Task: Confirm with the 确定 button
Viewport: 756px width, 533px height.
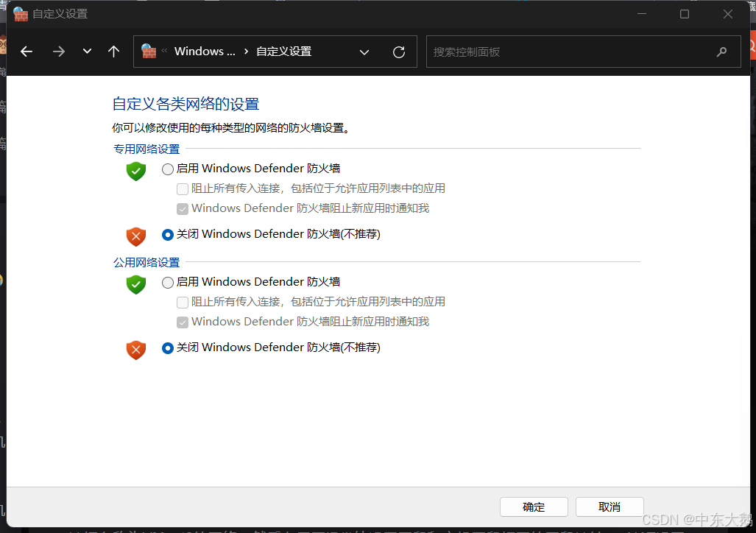Action: [x=534, y=507]
